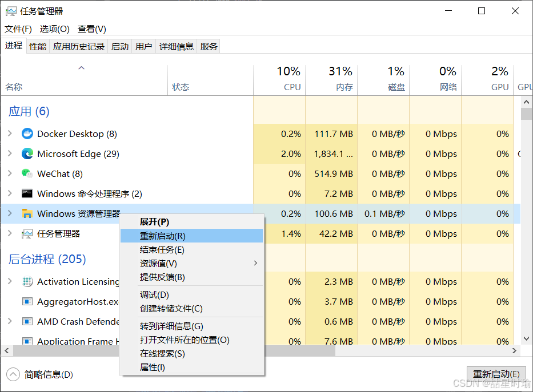
Task: Click the horizontal scrollbar left arrow
Action: 7,350
